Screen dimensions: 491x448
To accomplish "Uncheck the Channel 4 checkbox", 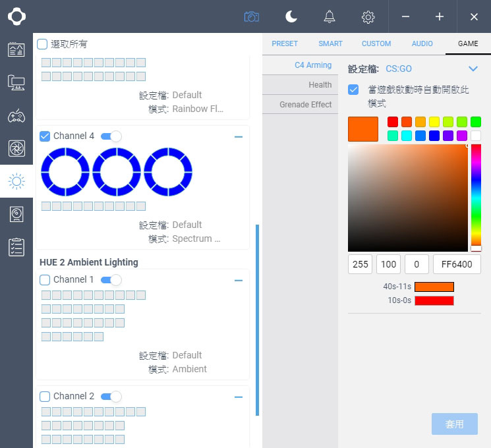I will (45, 136).
